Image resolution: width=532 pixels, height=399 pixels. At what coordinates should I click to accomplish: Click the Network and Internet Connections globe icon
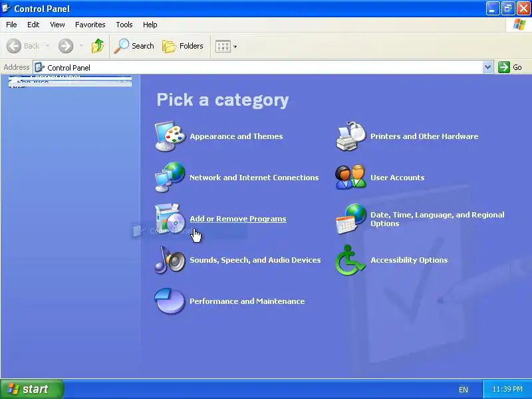tap(170, 177)
